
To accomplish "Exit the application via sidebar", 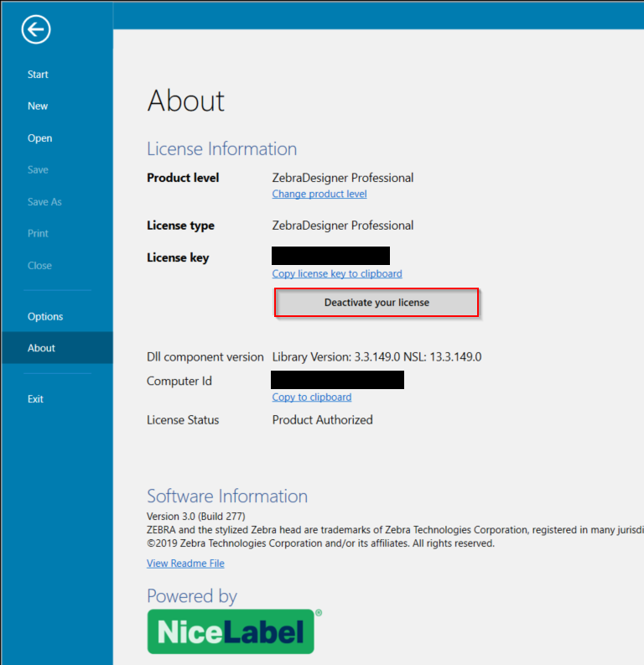I will point(35,399).
